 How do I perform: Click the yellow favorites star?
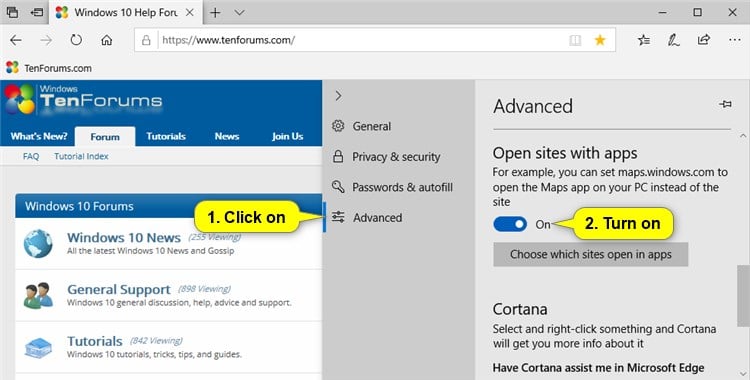coord(600,40)
